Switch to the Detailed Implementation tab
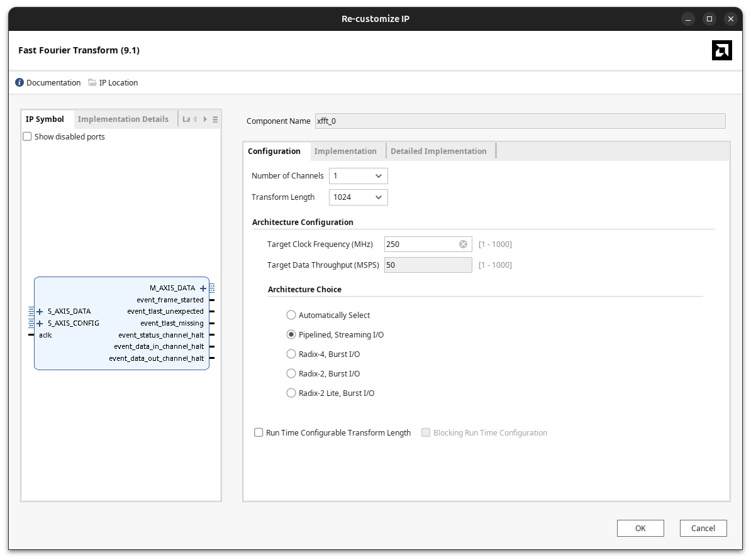 click(438, 151)
